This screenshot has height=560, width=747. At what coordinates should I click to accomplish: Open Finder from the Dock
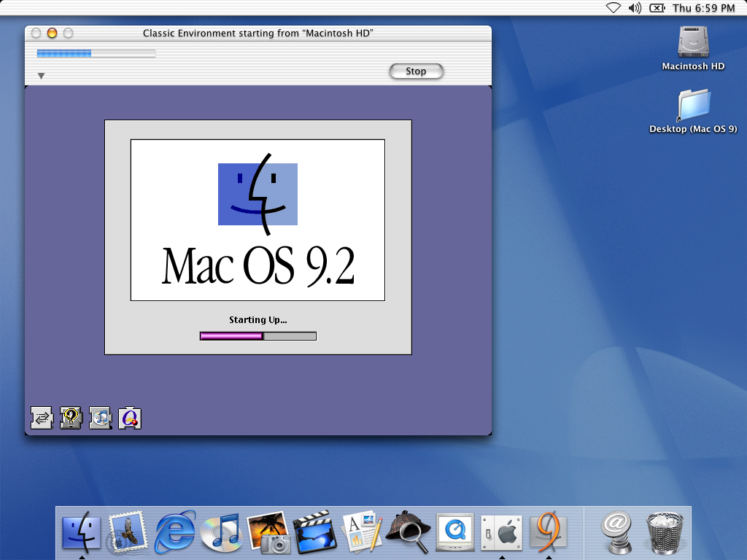(82, 534)
